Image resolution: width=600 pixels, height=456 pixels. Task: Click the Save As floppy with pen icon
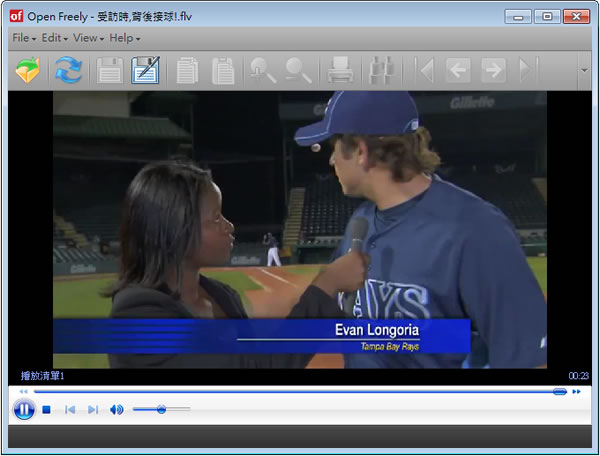click(145, 70)
